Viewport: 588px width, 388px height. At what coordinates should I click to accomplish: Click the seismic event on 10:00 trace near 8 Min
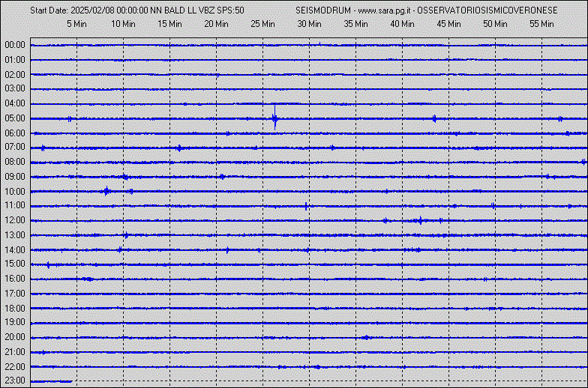tap(106, 192)
